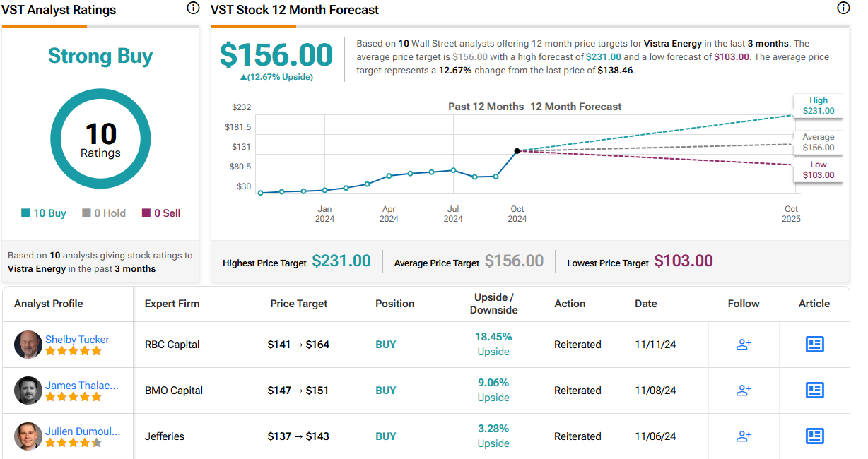Click the 0 Sell legend item
868x459 pixels.
[x=161, y=213]
